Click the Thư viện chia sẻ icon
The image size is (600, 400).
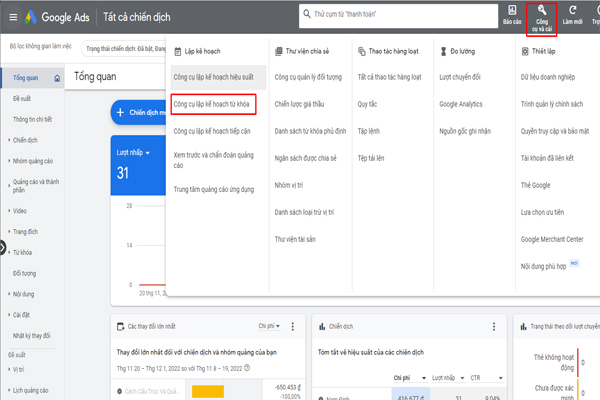[279, 51]
